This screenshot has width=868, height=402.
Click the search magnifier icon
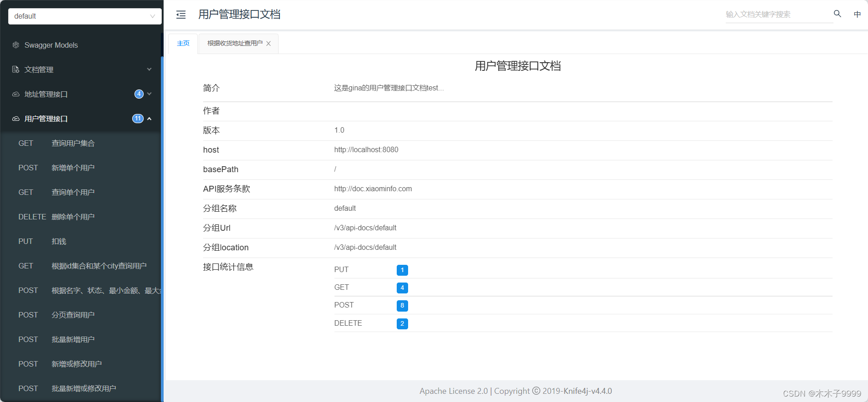tap(838, 14)
